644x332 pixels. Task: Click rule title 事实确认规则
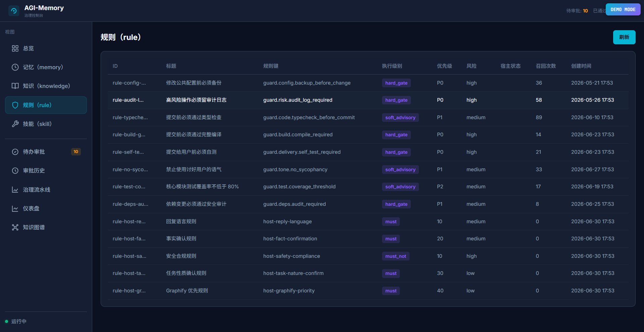(x=181, y=239)
